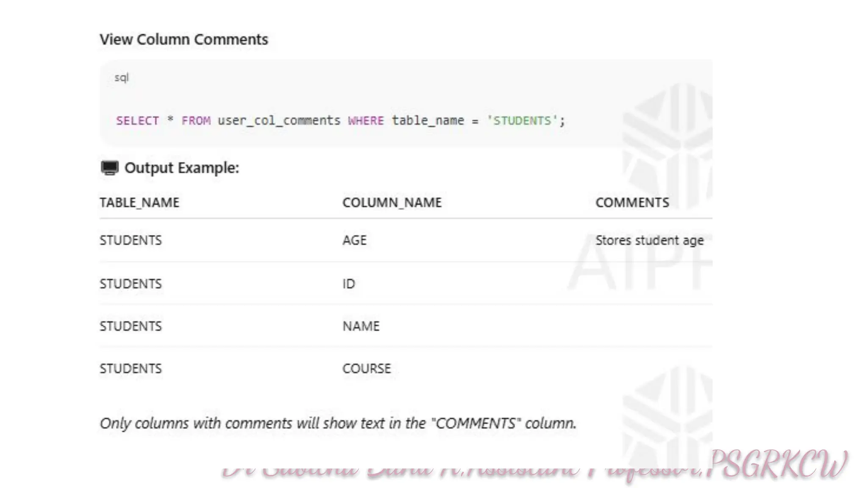This screenshot has height=488, width=868.
Task: Select the NAME column name cell
Action: [x=361, y=326]
